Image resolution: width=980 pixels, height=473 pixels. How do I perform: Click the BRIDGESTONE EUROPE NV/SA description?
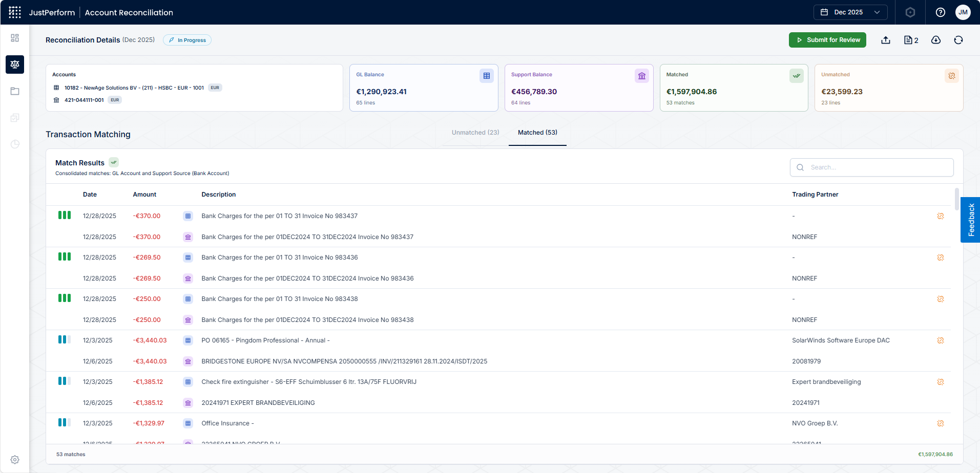(x=344, y=361)
